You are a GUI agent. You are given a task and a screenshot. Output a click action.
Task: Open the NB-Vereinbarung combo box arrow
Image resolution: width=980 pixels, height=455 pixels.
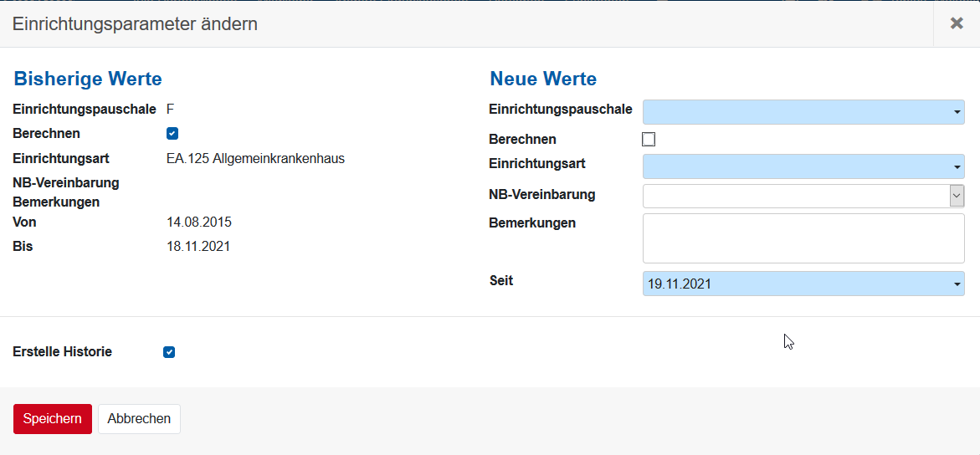click(x=957, y=196)
